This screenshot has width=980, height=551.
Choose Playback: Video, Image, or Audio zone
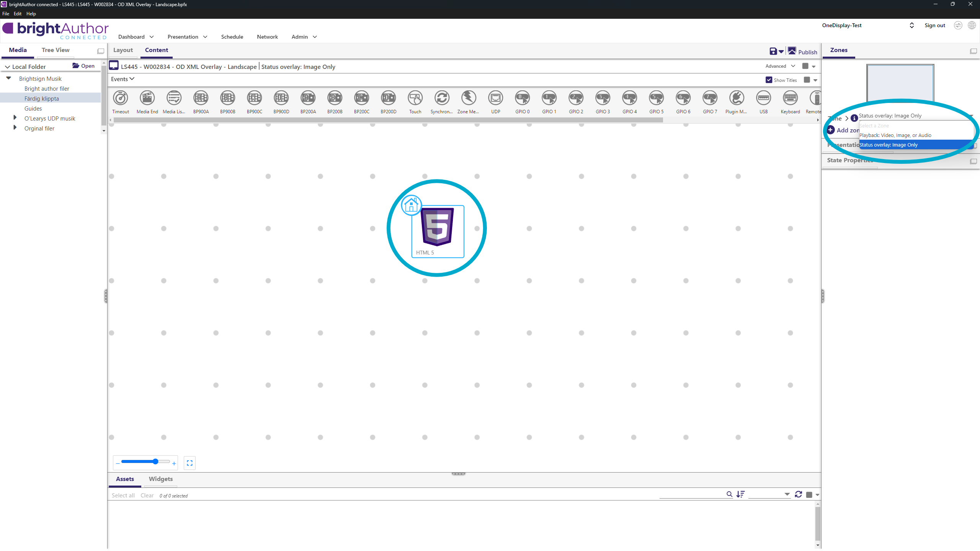pos(895,135)
